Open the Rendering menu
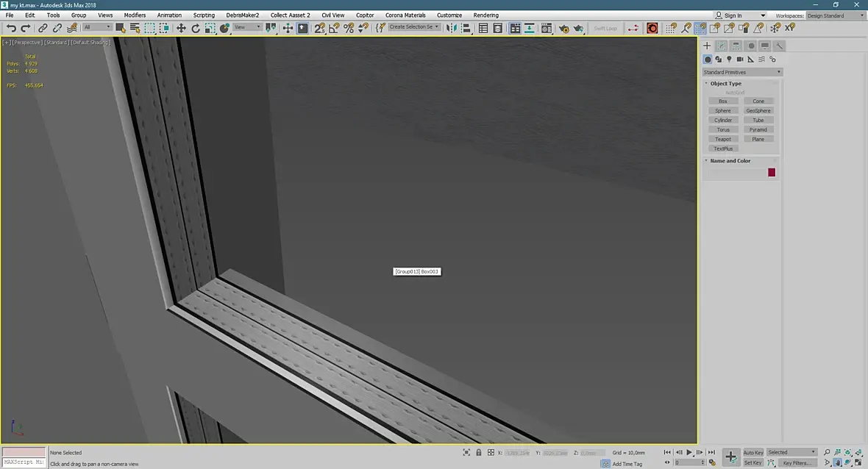This screenshot has width=868, height=469. point(486,15)
